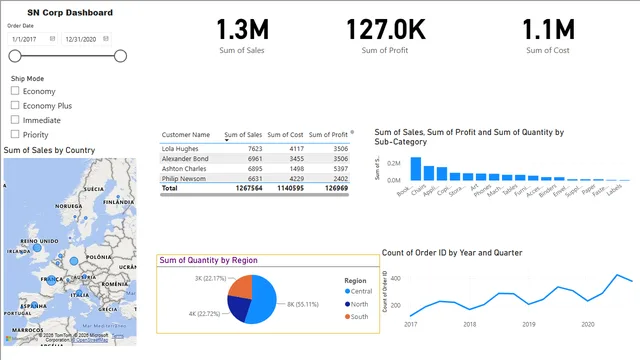Click the United Kingdom sales bubble on map

37,248
